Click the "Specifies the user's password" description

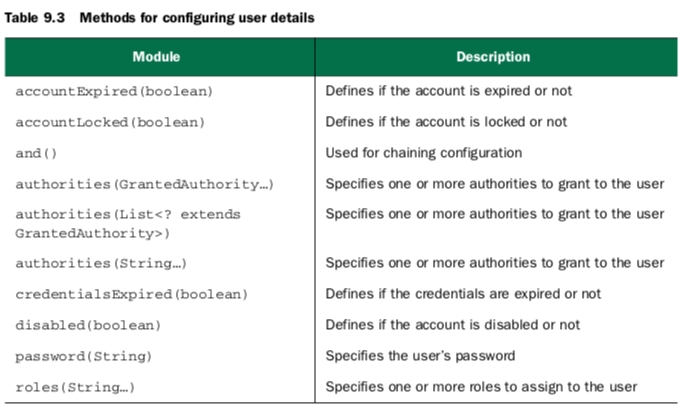(x=420, y=356)
